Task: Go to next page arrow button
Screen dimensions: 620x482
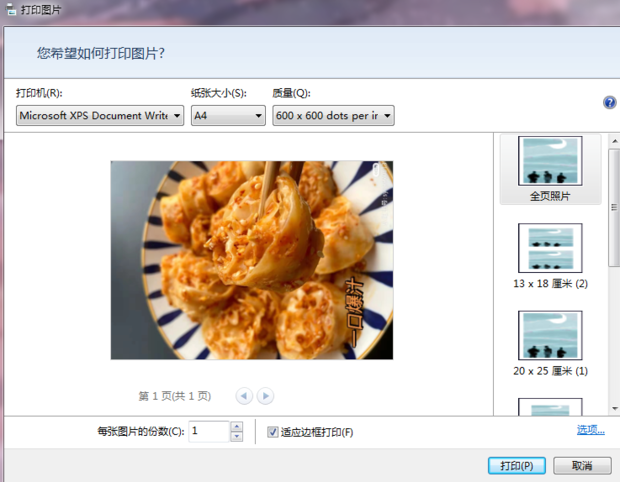Action: click(265, 396)
